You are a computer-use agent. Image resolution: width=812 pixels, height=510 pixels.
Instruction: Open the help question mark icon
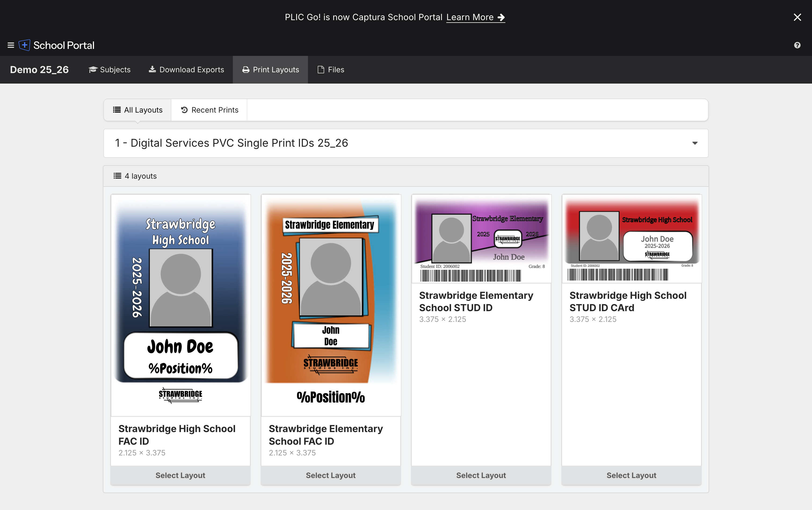[797, 45]
